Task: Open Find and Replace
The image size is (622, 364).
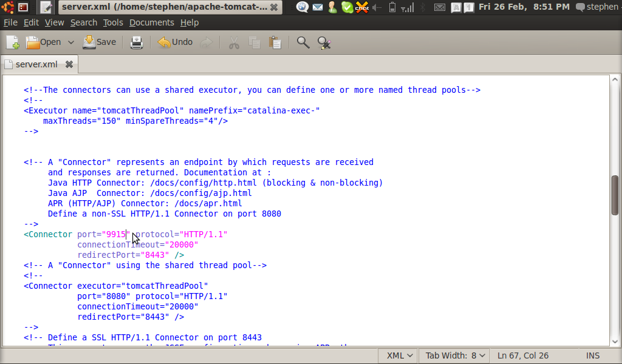Action: [324, 43]
